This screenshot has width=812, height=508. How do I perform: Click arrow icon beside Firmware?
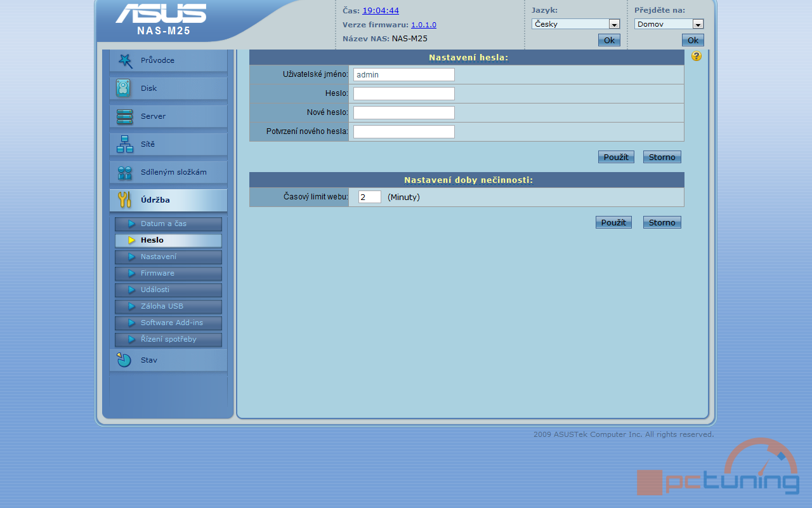pos(132,273)
